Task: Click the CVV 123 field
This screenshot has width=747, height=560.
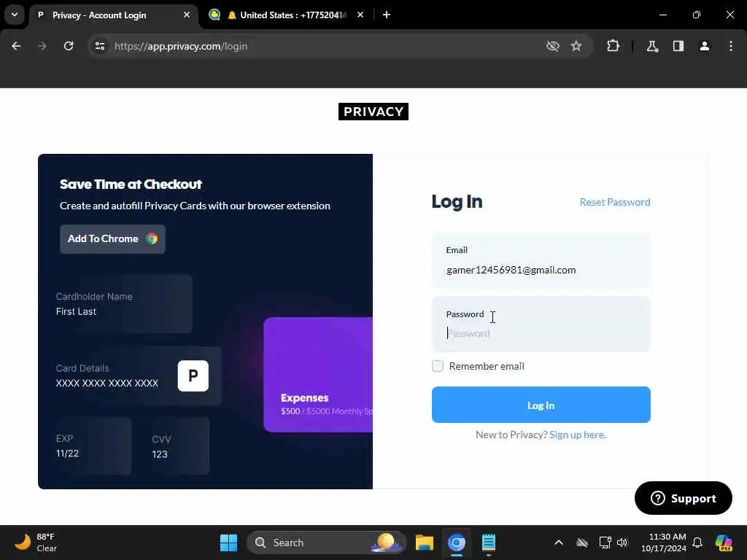Action: (179, 446)
